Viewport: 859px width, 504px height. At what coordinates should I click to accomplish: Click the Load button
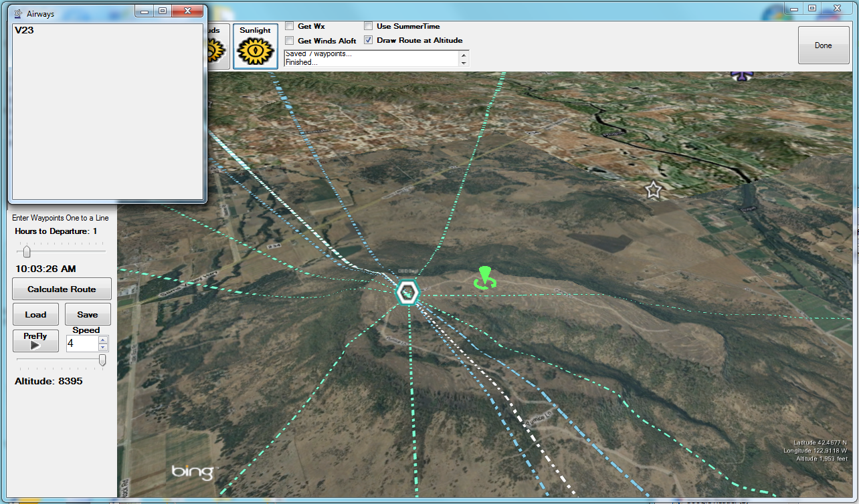pos(36,314)
